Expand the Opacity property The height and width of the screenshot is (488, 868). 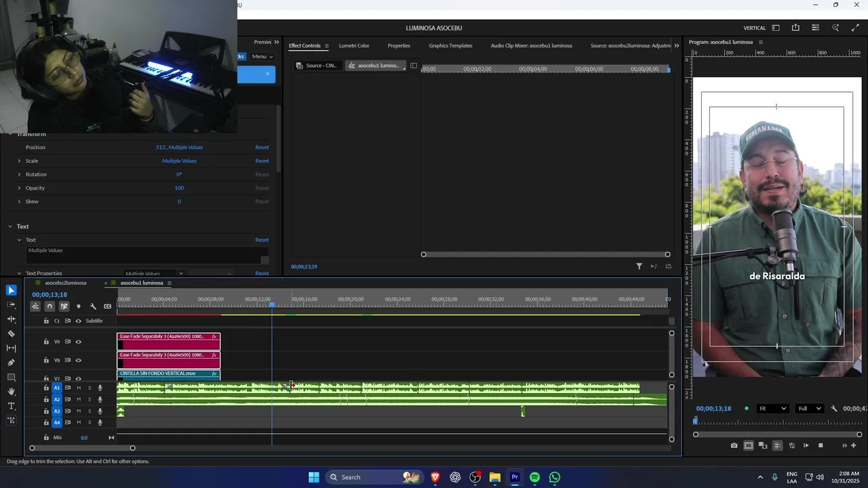pyautogui.click(x=19, y=188)
